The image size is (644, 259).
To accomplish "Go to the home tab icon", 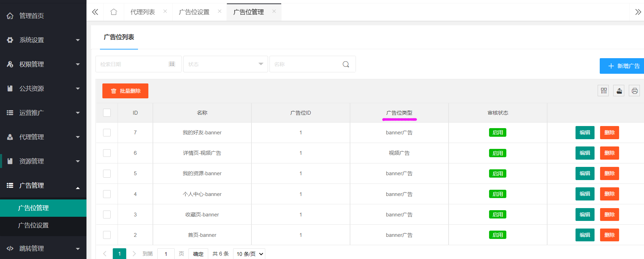I will (113, 12).
